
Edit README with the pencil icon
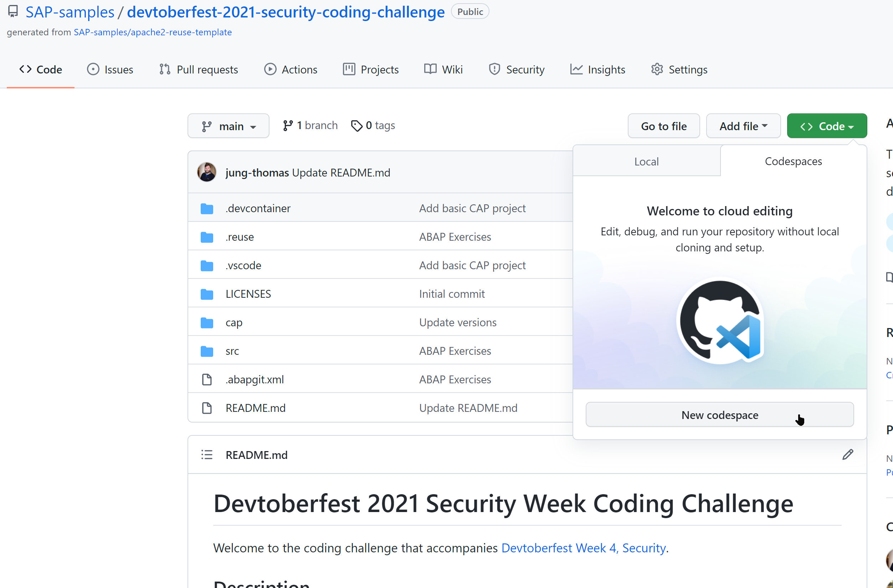(848, 454)
